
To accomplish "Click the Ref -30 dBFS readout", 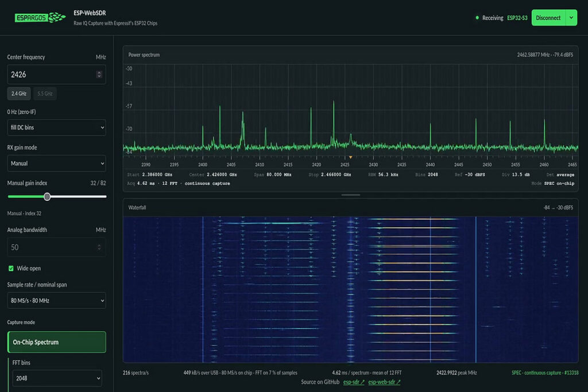I will pos(470,174).
